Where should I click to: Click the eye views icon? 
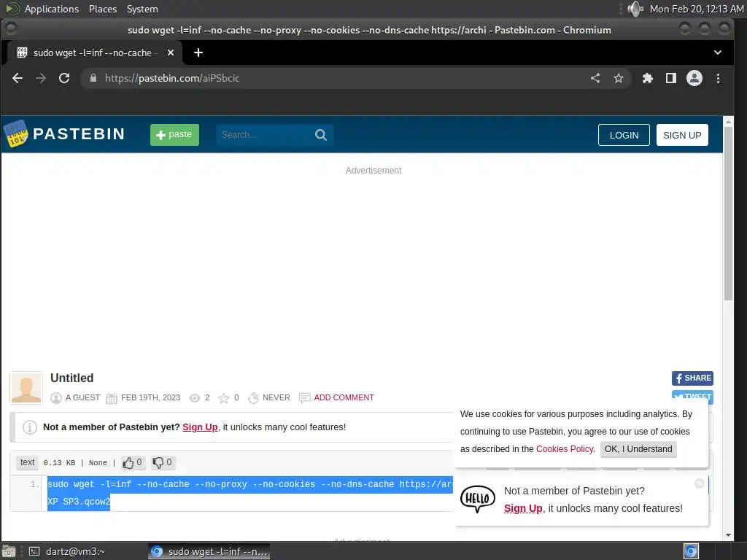pyautogui.click(x=194, y=397)
